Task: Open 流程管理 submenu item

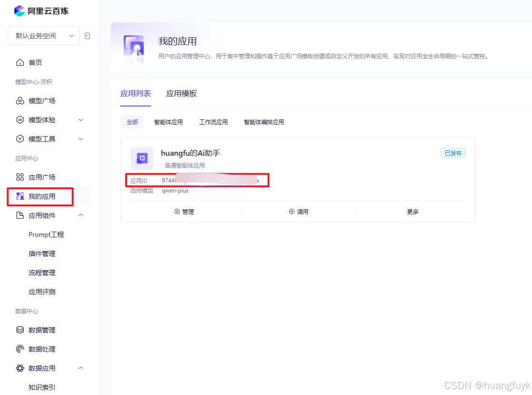Action: click(x=42, y=273)
